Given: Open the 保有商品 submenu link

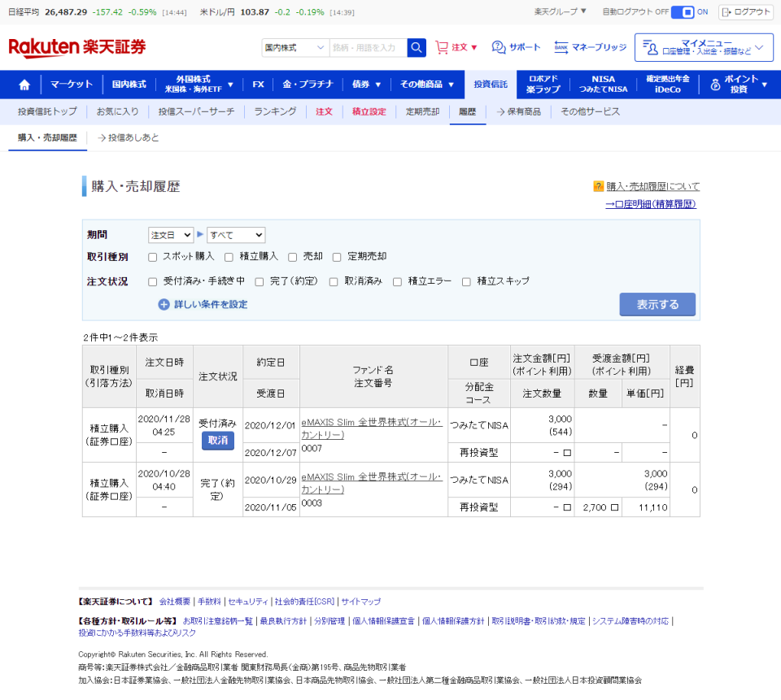Looking at the screenshot, I should coord(518,111).
